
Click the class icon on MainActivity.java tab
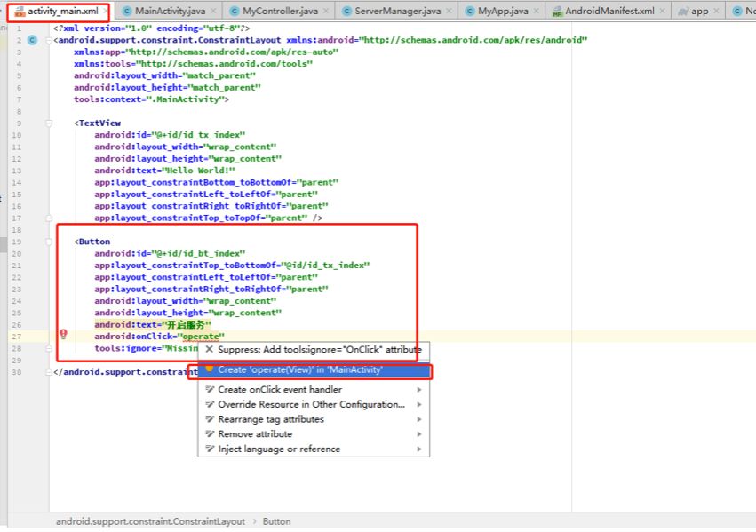click(x=127, y=11)
